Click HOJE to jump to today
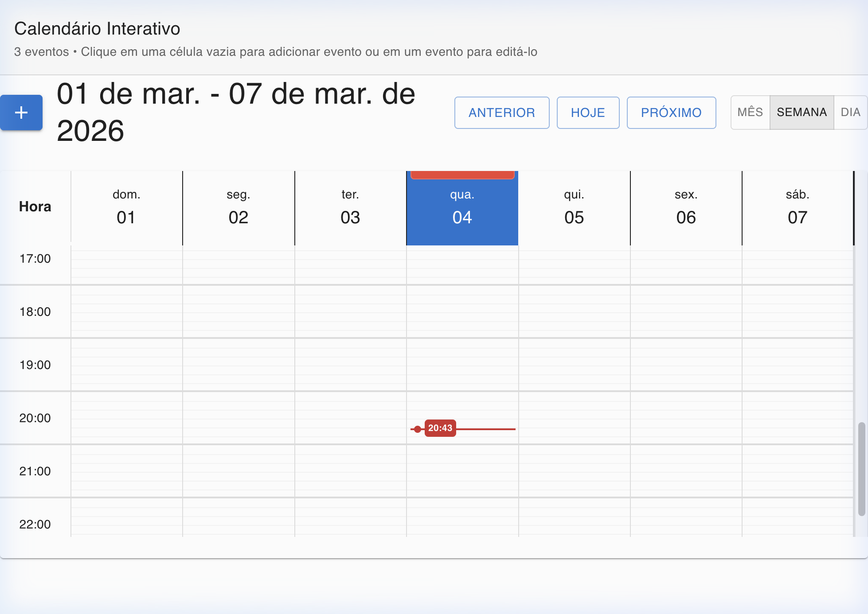 (x=588, y=113)
